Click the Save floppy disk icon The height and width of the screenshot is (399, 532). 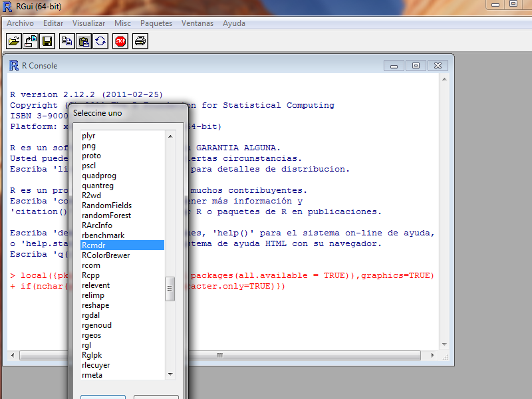(47, 41)
